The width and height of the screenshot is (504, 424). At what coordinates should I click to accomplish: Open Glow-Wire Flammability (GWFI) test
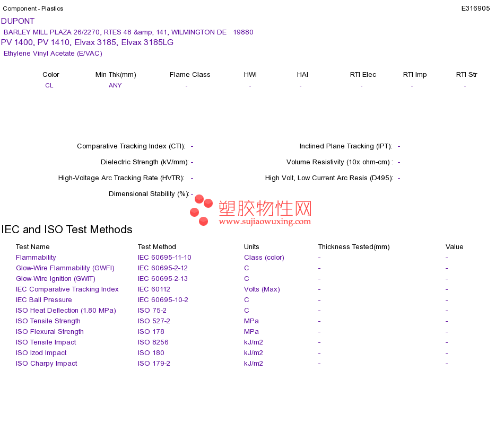(x=65, y=268)
